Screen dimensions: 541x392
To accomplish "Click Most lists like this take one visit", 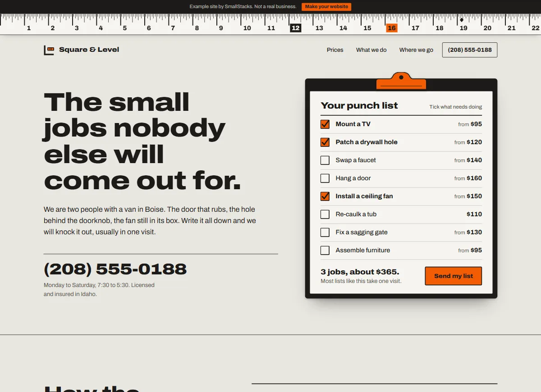I will tap(361, 281).
